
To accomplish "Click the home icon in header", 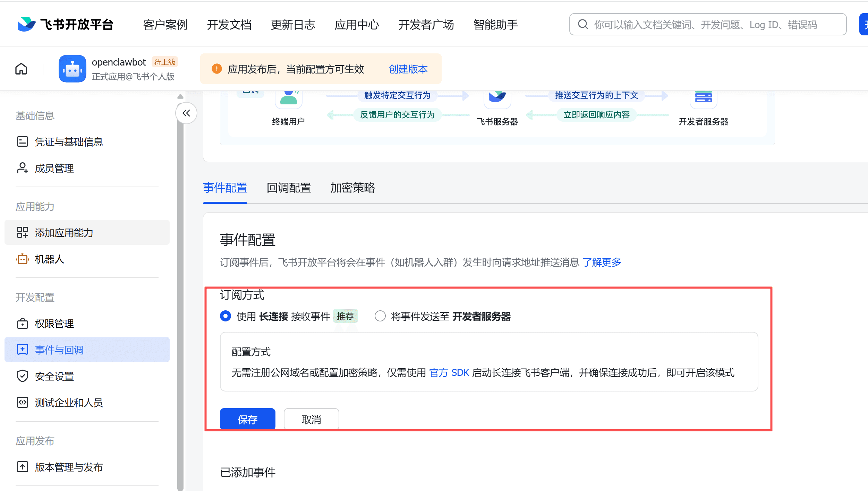I will coord(21,69).
